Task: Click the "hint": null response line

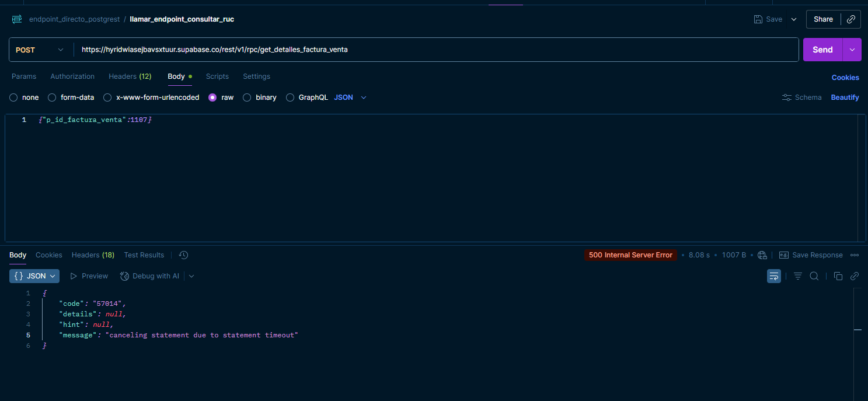Action: tap(86, 325)
